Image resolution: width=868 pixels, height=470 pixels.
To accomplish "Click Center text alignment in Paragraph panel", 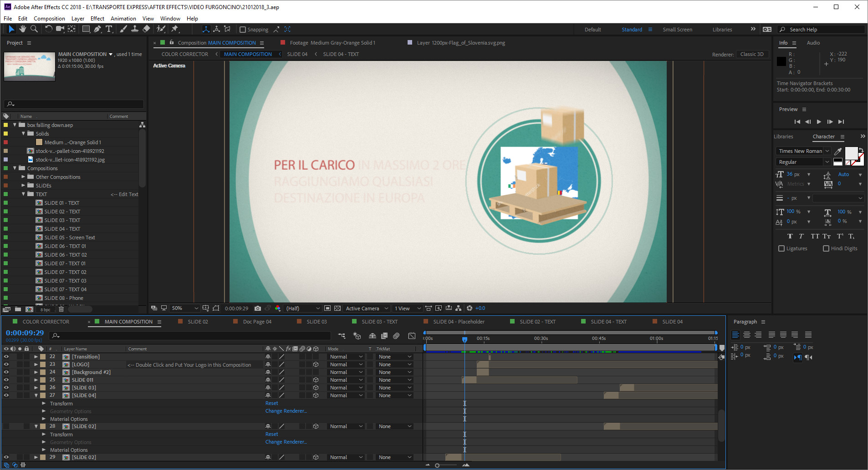I will click(x=747, y=335).
